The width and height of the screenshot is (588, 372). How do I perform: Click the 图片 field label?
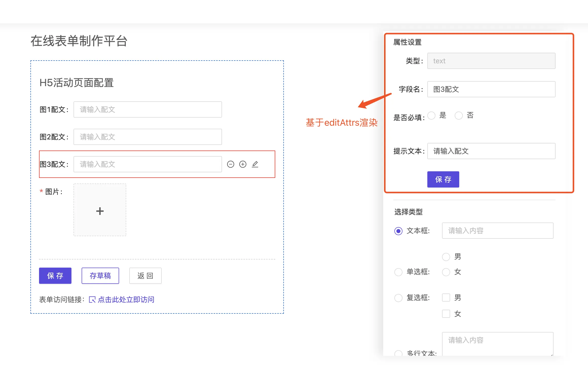click(x=54, y=192)
